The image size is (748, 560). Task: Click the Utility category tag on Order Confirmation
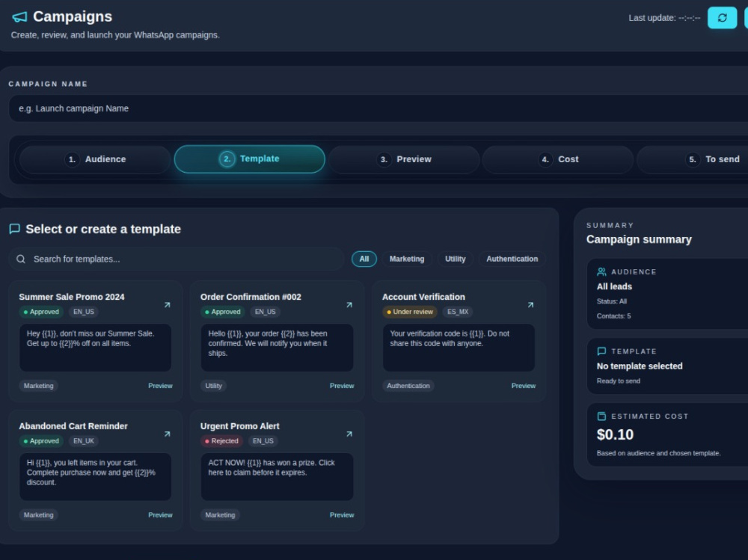pos(213,386)
